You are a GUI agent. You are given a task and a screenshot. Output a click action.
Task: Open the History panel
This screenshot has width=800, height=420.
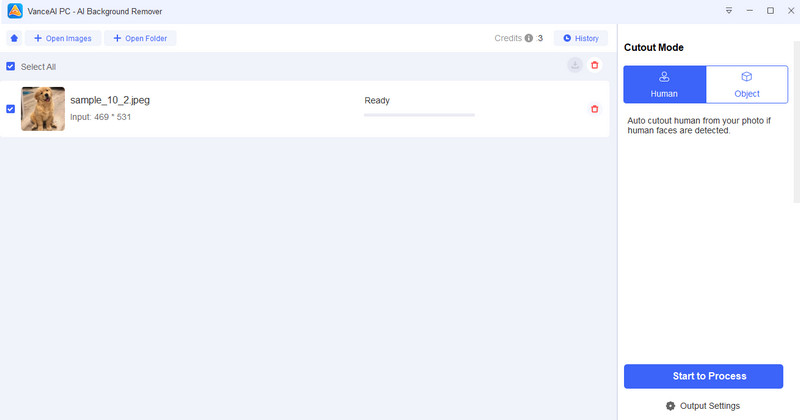(581, 38)
